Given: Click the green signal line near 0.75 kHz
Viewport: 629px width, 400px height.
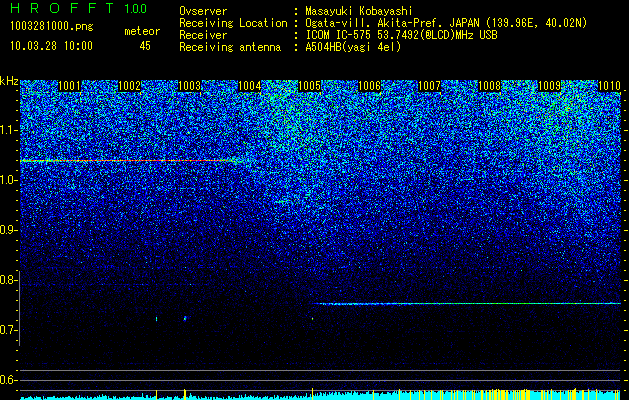Looking at the screenshot, I should pyautogui.click(x=467, y=304).
